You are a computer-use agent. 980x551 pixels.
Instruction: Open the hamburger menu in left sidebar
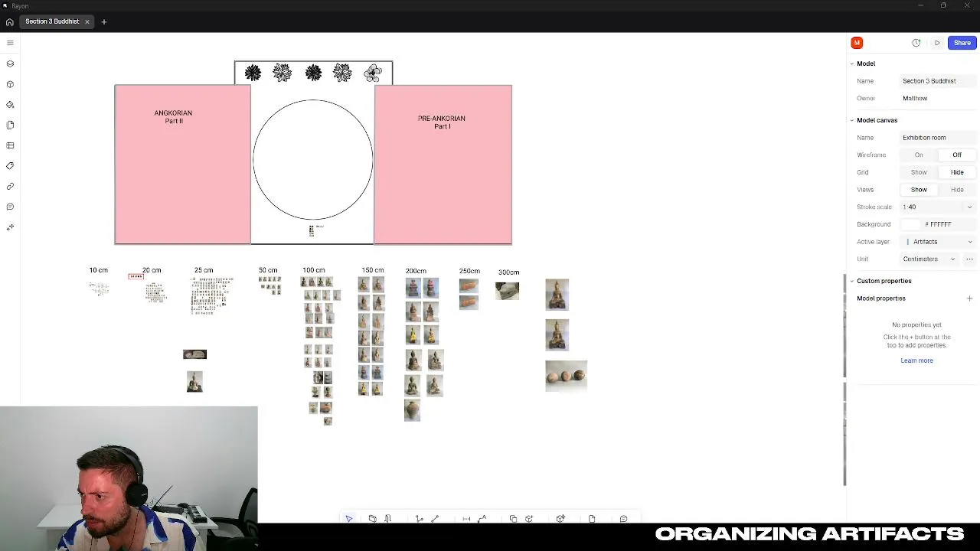click(x=10, y=43)
